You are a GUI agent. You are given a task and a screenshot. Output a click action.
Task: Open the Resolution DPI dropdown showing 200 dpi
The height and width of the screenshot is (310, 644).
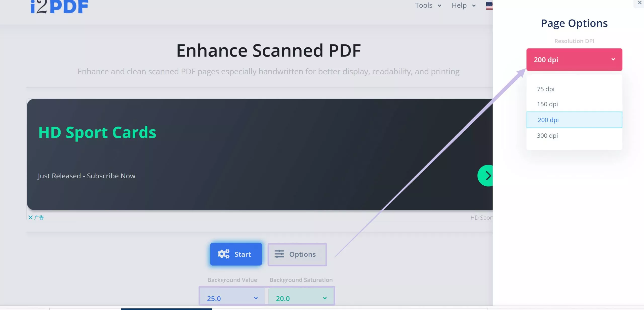pos(574,60)
